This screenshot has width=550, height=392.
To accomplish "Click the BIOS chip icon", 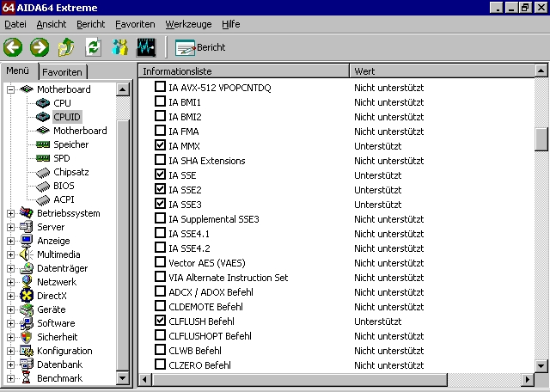I will (x=43, y=186).
